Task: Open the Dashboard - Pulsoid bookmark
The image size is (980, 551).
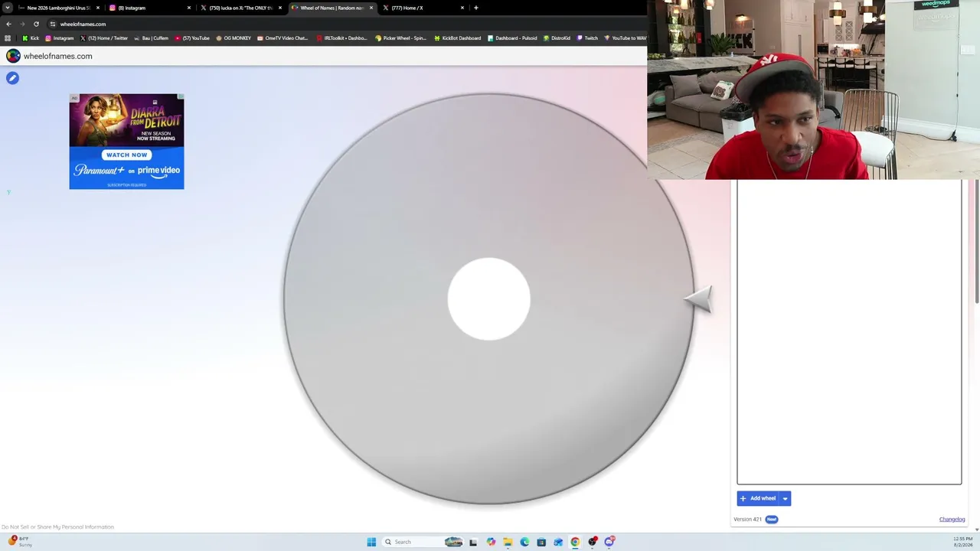Action: coord(512,38)
